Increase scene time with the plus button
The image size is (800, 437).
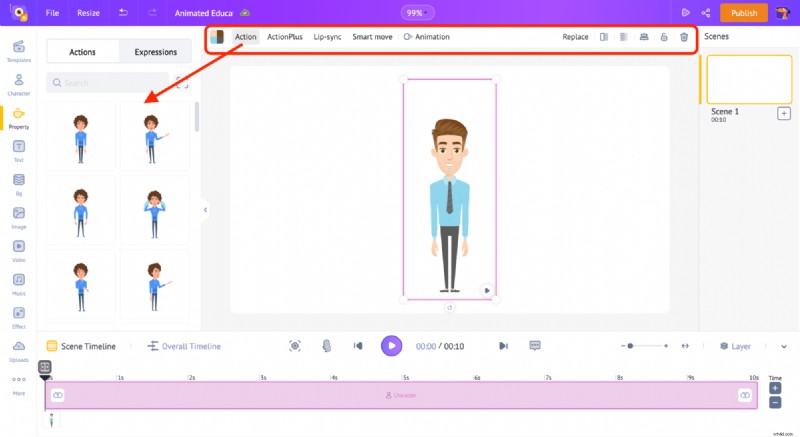tap(774, 389)
